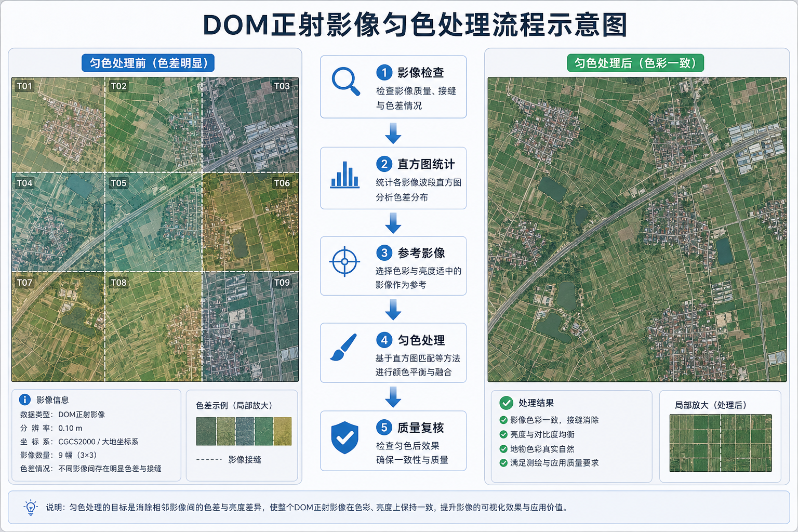Screen dimensions: 798x532
Task: Click the T01 tile label
Action: pos(24,86)
